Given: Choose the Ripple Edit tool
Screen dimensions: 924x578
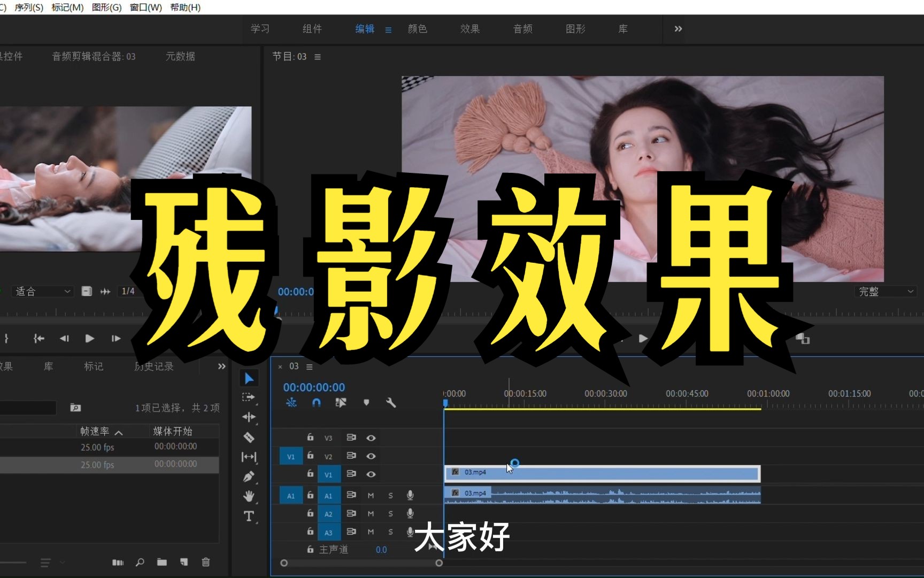Looking at the screenshot, I should 249,417.
